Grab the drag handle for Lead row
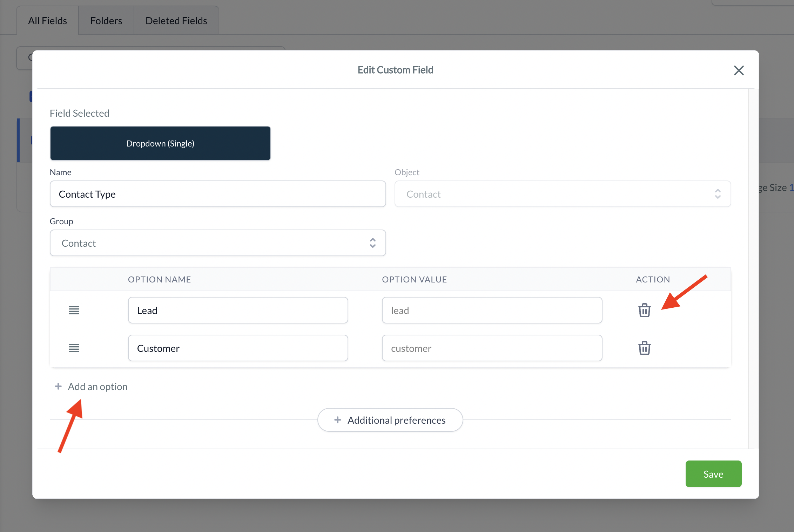 point(74,310)
